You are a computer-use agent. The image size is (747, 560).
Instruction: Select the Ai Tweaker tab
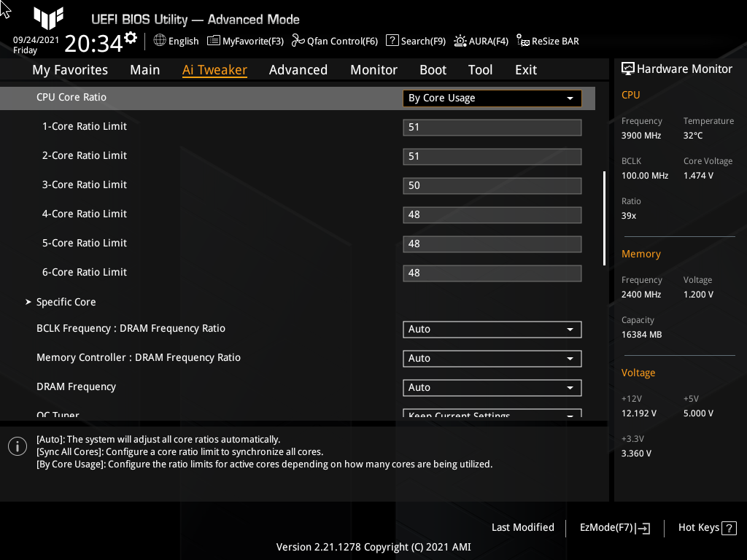pos(214,70)
